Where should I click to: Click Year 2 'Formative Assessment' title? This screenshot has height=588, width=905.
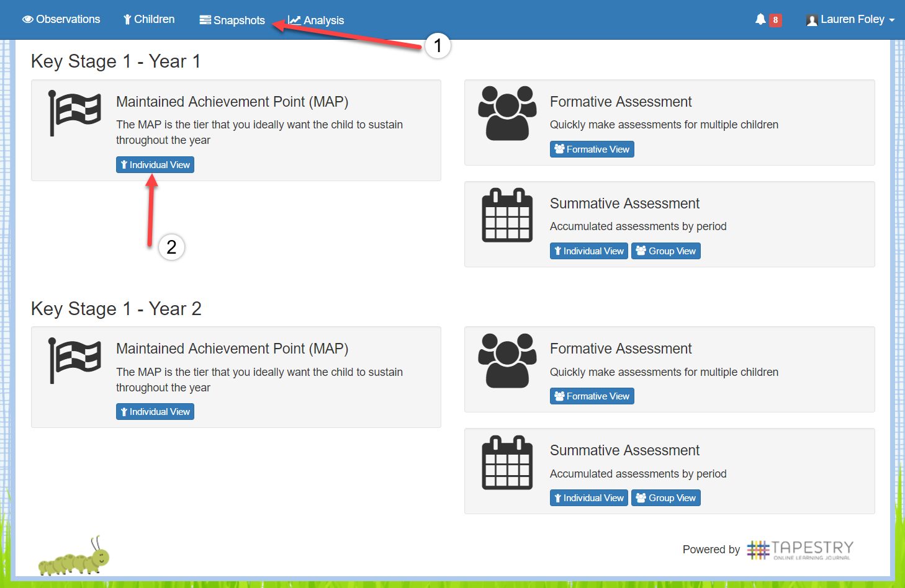621,349
